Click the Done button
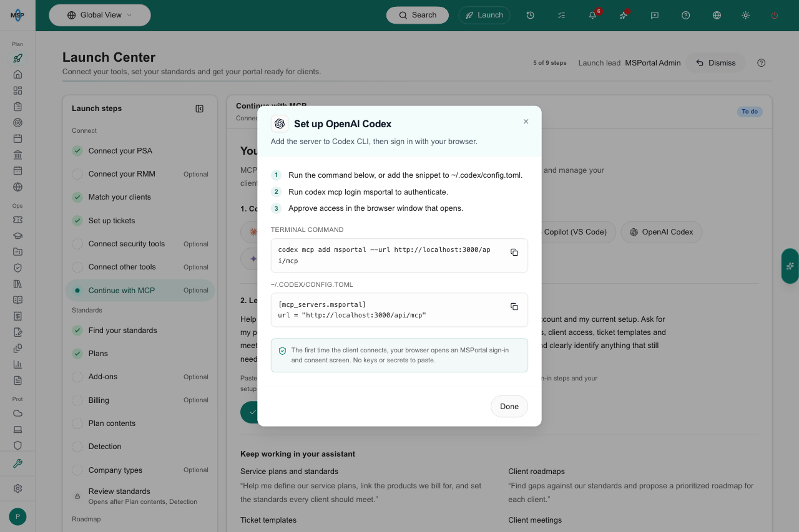Screen dimensions: 799x532 pyautogui.click(x=509, y=407)
